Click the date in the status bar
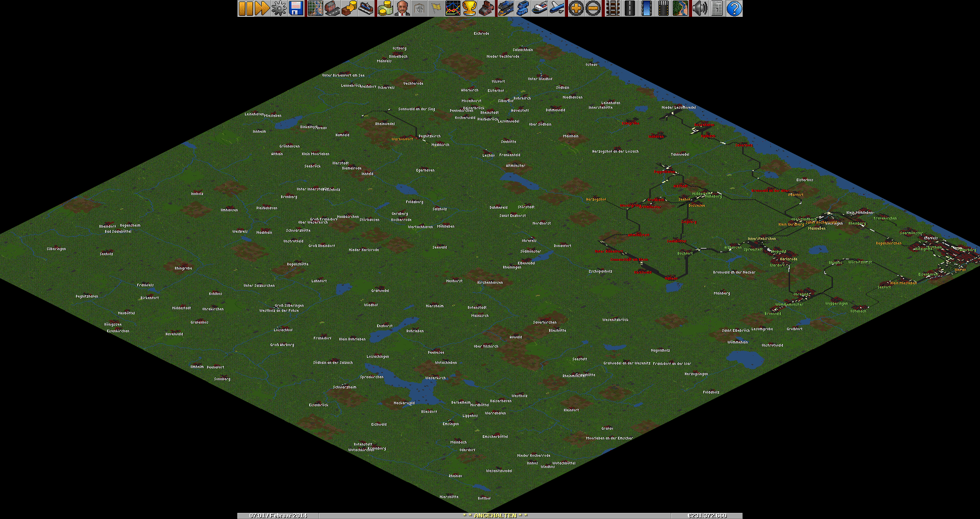The height and width of the screenshot is (519, 980). coord(278,515)
